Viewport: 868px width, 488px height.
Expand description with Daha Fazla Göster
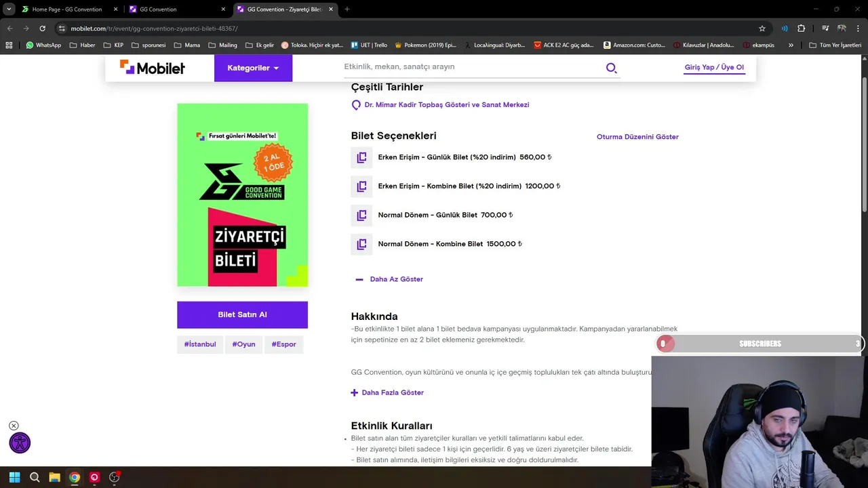tap(387, 392)
